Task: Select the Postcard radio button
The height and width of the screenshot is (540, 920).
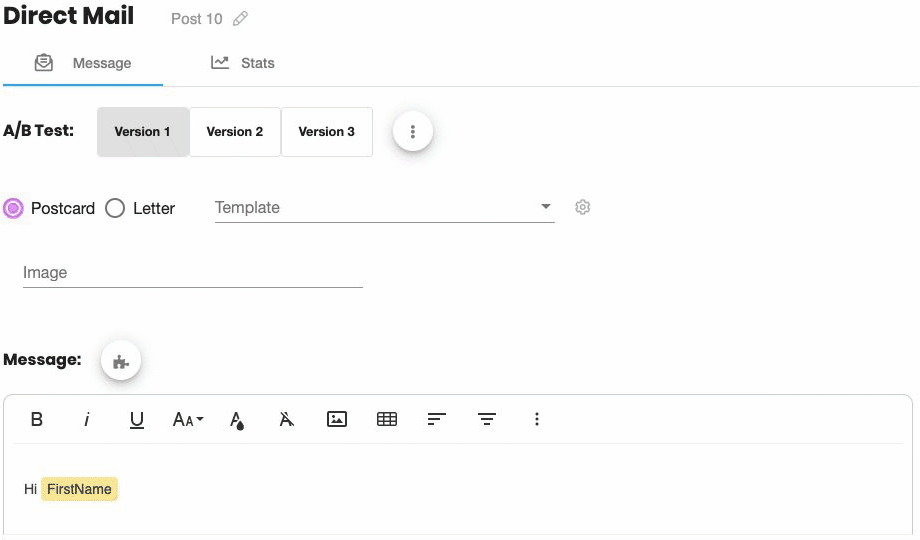Action: 13,208
